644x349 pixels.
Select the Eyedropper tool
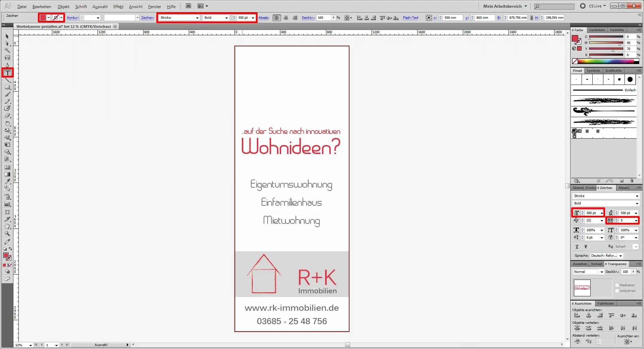pos(7,181)
